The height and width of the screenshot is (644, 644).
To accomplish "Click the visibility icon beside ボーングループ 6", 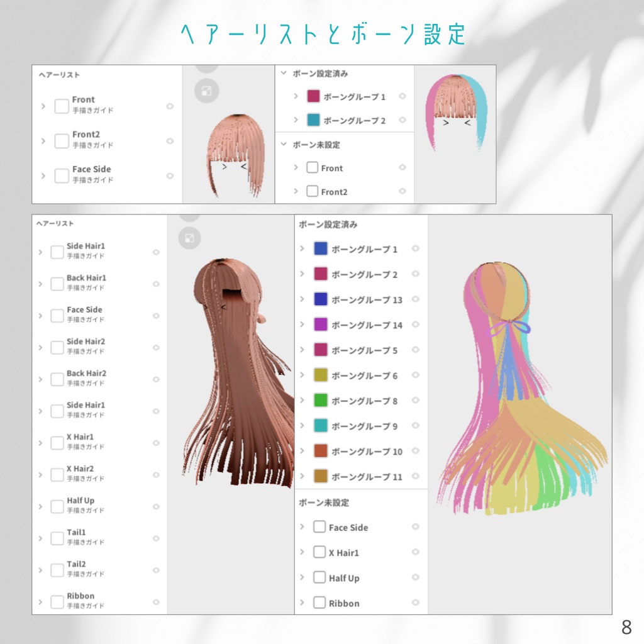I will pos(416,375).
